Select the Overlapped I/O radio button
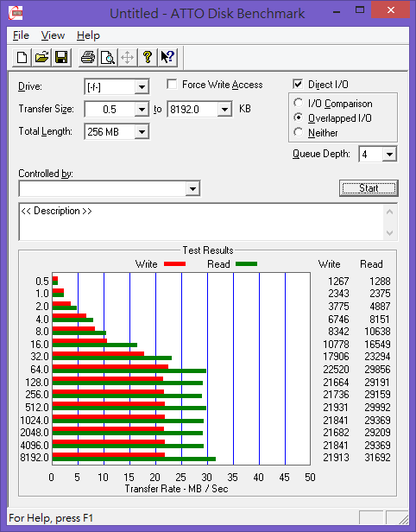416x532 pixels. (x=299, y=117)
